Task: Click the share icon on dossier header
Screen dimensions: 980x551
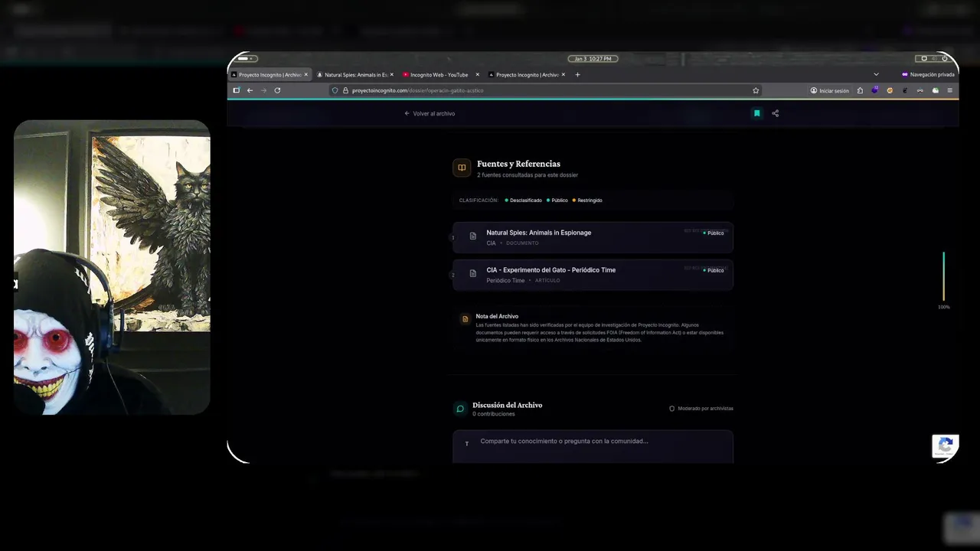Action: pos(776,113)
